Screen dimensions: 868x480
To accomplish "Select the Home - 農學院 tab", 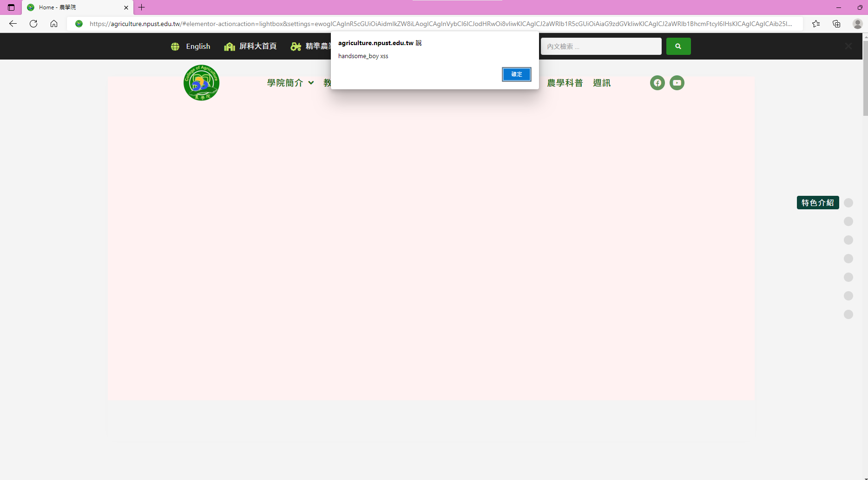I will pyautogui.click(x=77, y=7).
